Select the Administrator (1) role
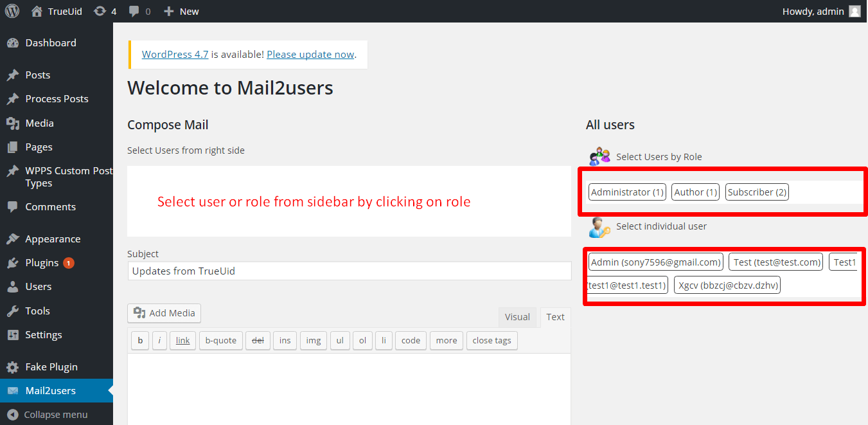 point(627,192)
